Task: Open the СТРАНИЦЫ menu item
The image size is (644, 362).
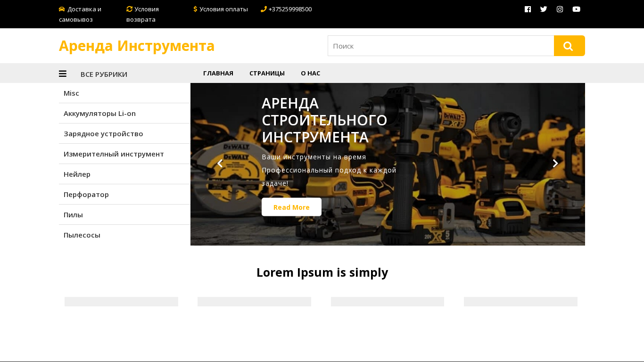Action: click(267, 73)
